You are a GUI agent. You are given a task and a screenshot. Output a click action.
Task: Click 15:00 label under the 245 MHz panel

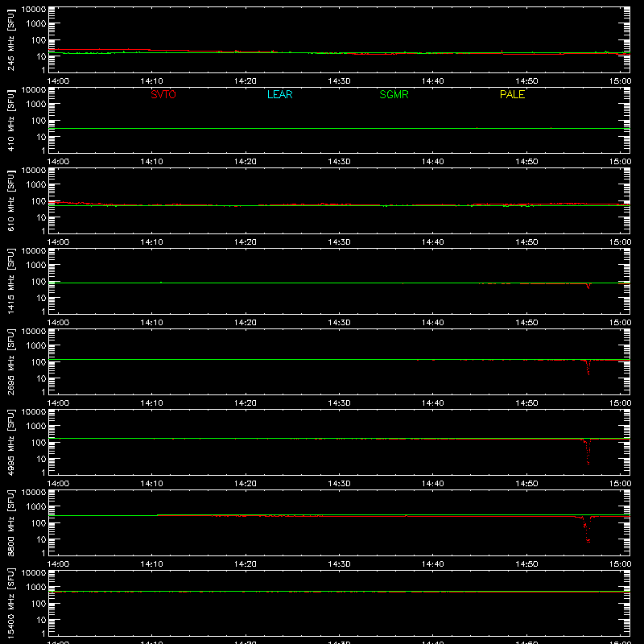[620, 81]
